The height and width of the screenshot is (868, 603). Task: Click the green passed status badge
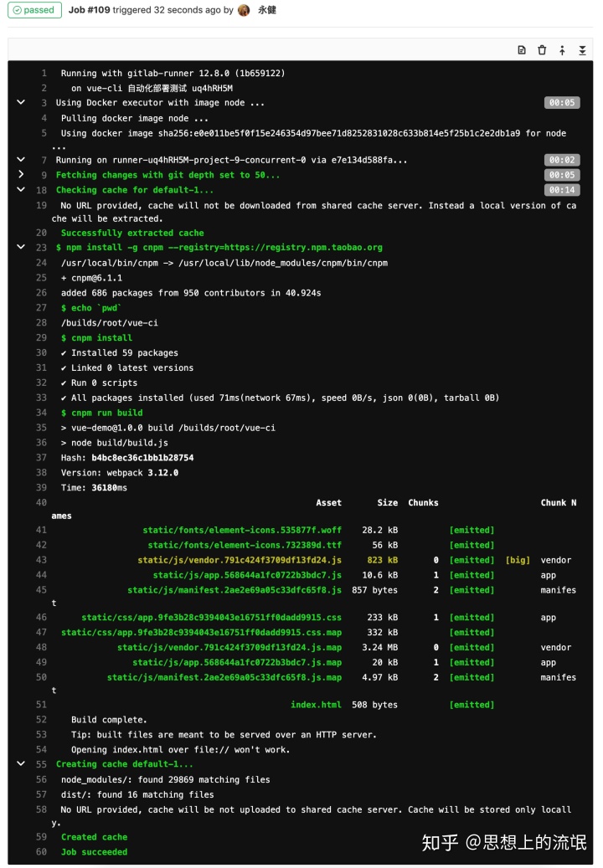coord(34,10)
